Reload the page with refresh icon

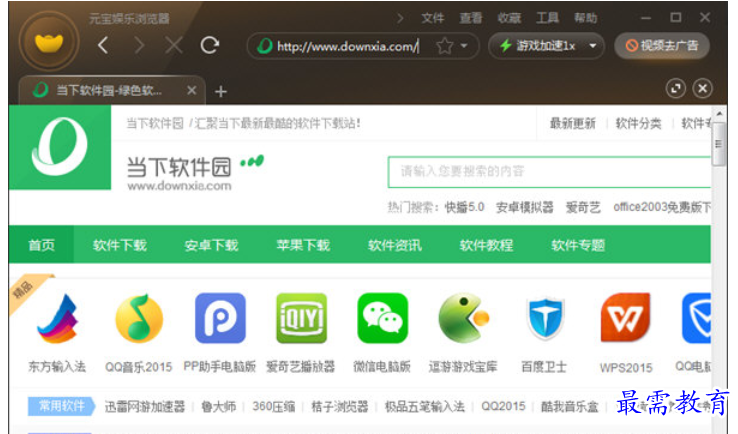click(x=210, y=45)
